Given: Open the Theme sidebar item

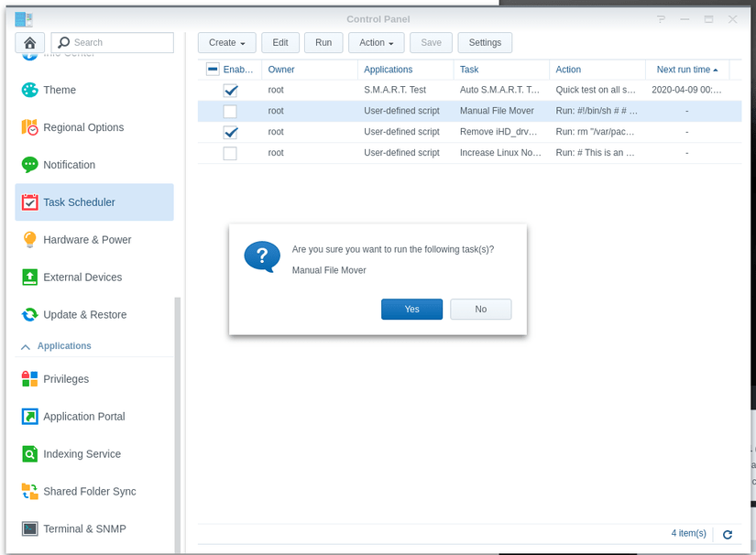Looking at the screenshot, I should (x=94, y=90).
